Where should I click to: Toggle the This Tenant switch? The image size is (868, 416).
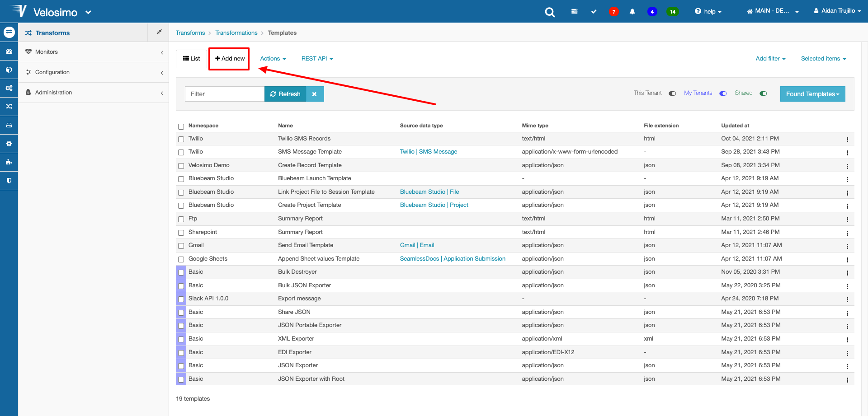pos(672,93)
